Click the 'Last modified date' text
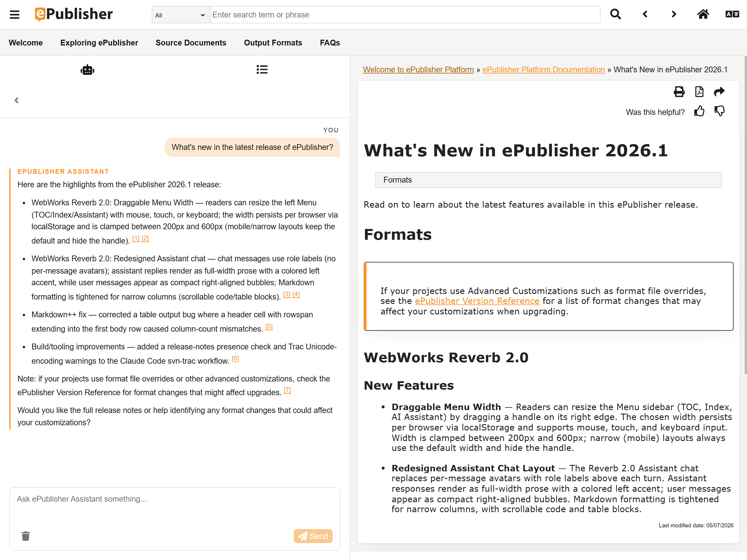 point(696,525)
